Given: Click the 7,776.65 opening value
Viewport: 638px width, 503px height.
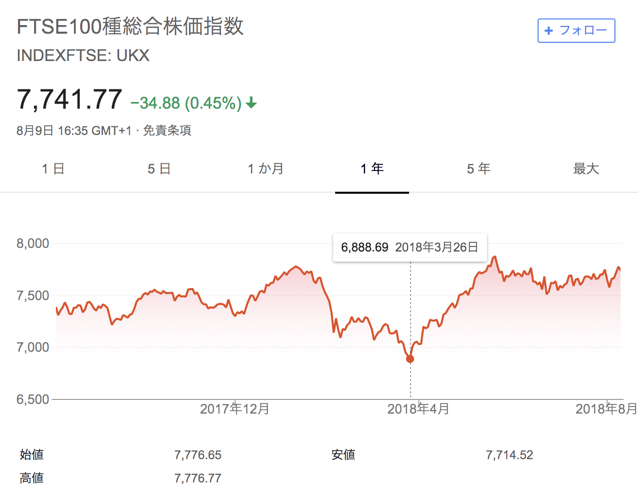Looking at the screenshot, I should (x=198, y=455).
